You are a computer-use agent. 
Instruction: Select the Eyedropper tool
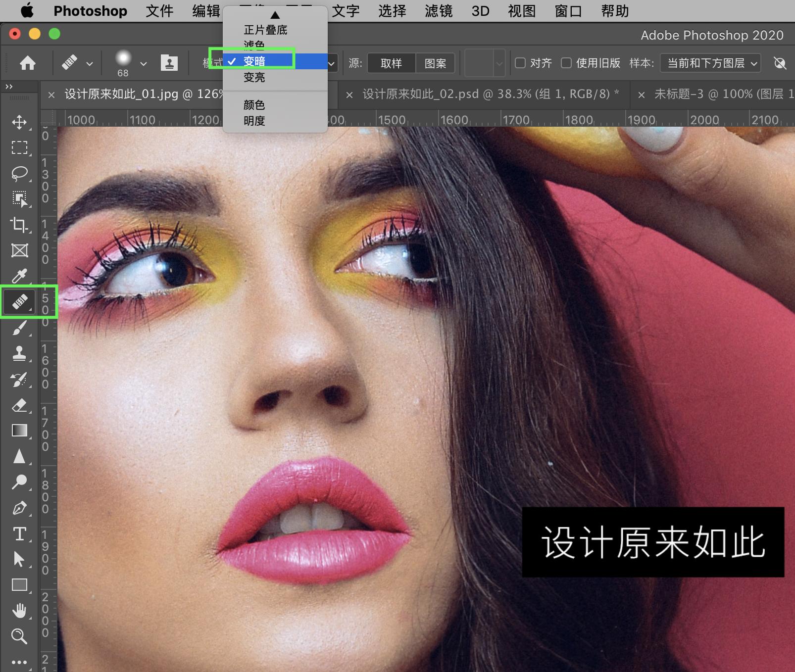[19, 276]
